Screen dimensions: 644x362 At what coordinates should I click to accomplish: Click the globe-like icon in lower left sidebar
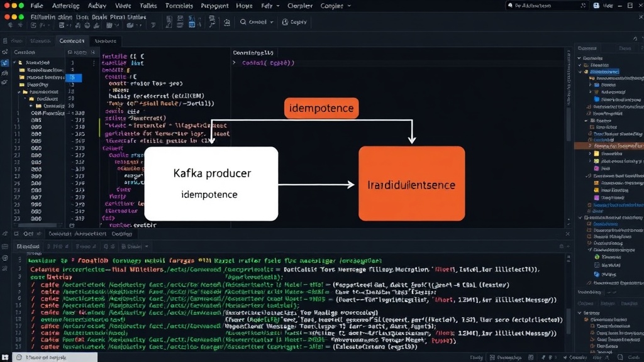click(x=5, y=258)
